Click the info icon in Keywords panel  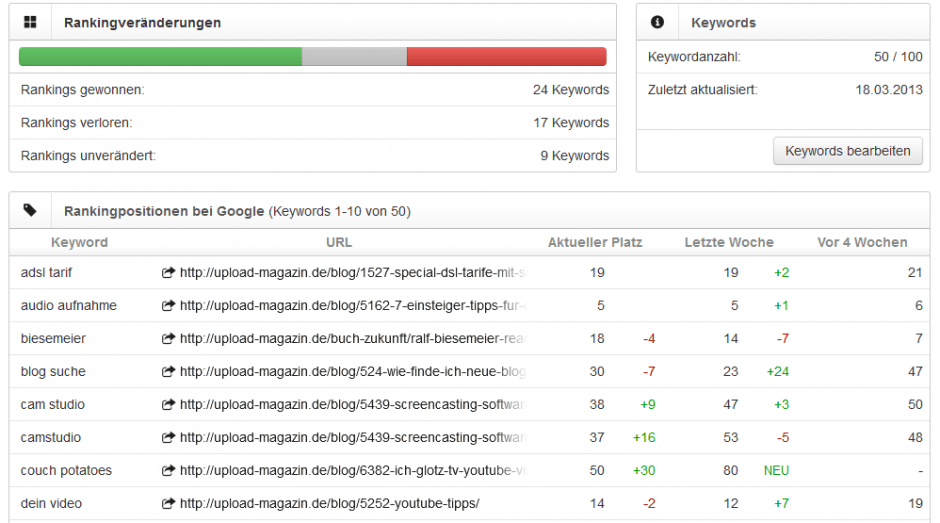(658, 22)
